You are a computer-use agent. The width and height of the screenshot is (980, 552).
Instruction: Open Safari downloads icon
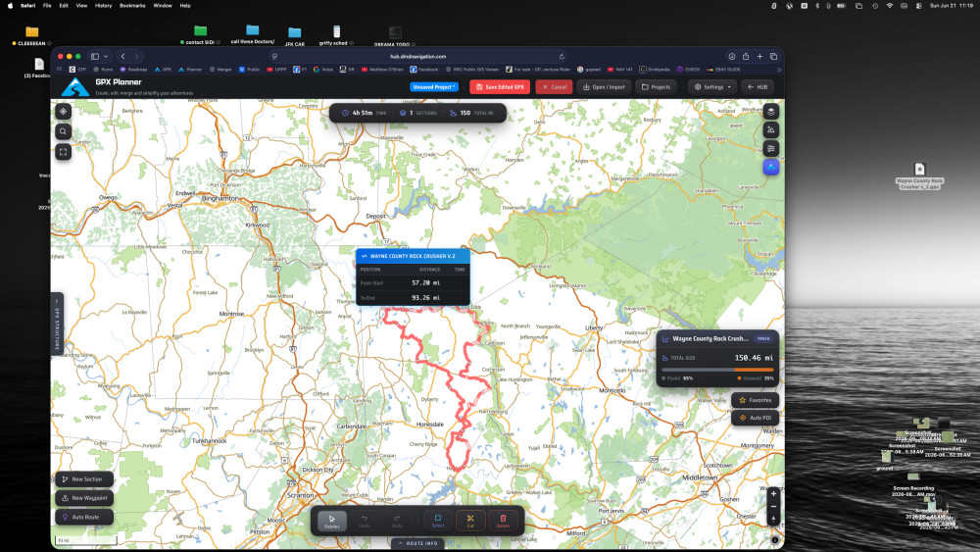point(732,56)
